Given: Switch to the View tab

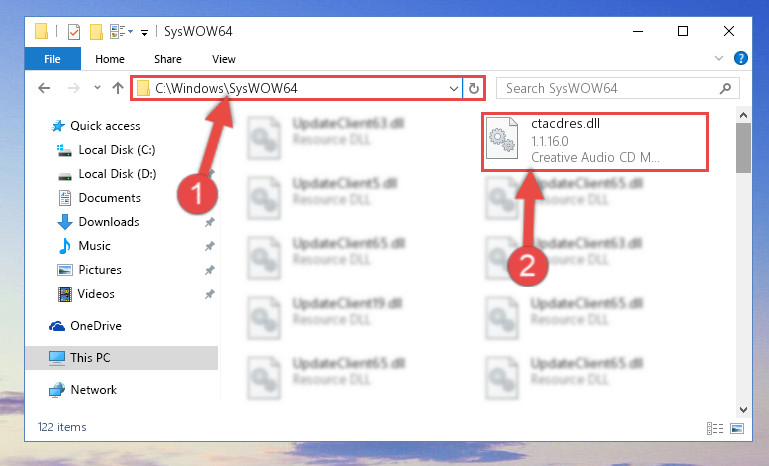Looking at the screenshot, I should (224, 59).
